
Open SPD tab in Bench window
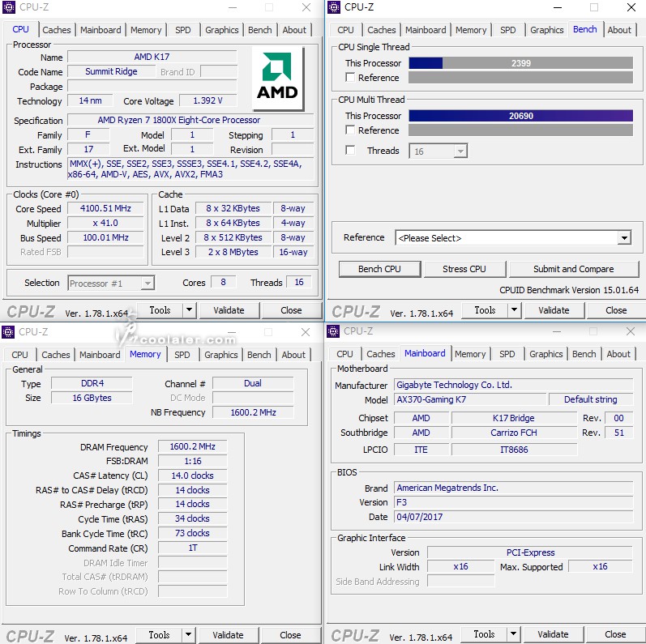click(x=508, y=30)
